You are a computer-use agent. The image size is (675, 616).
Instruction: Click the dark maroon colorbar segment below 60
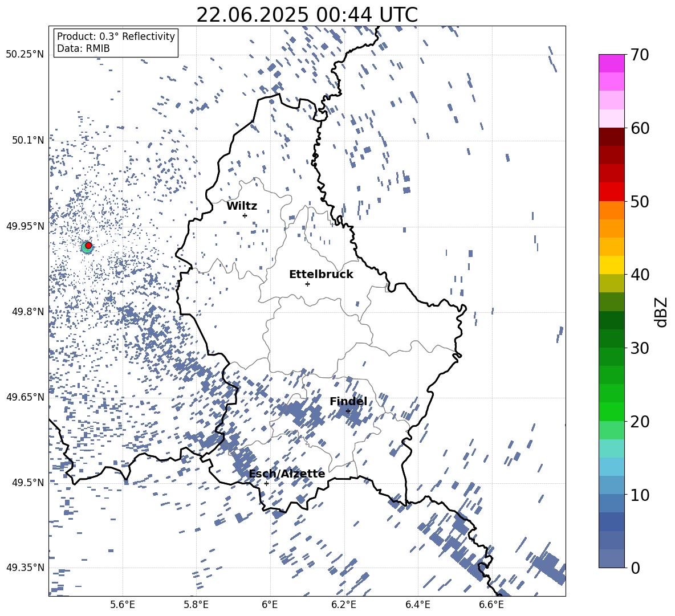point(611,137)
